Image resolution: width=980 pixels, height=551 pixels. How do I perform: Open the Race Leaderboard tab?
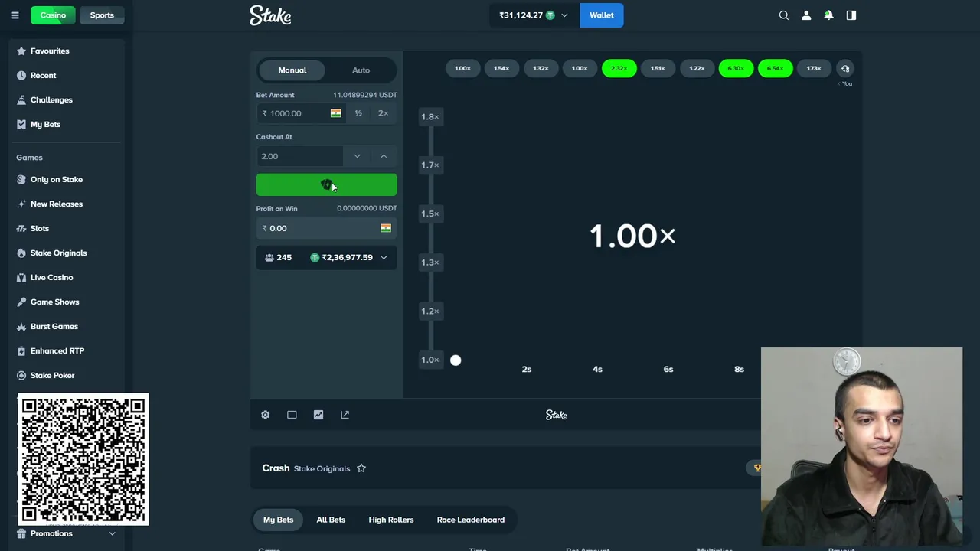[x=470, y=520]
